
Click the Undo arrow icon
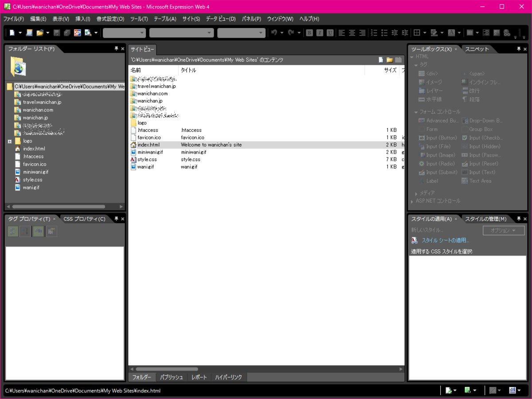[274, 32]
